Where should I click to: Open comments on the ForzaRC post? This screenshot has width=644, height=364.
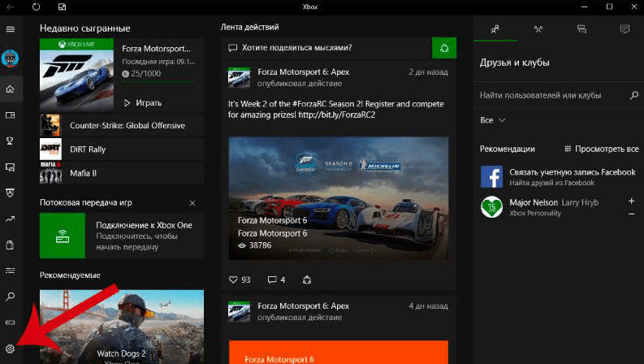(272, 279)
